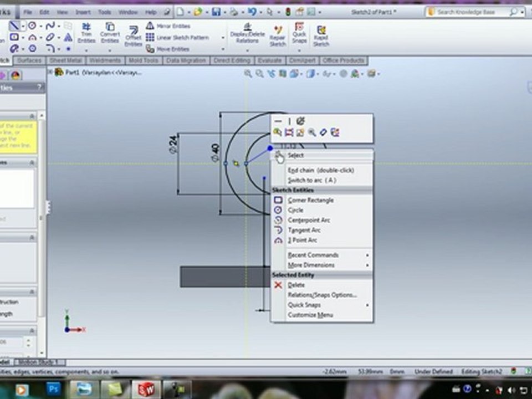532x399 pixels.
Task: Open Photoshop from the taskbar
Action: (53, 389)
